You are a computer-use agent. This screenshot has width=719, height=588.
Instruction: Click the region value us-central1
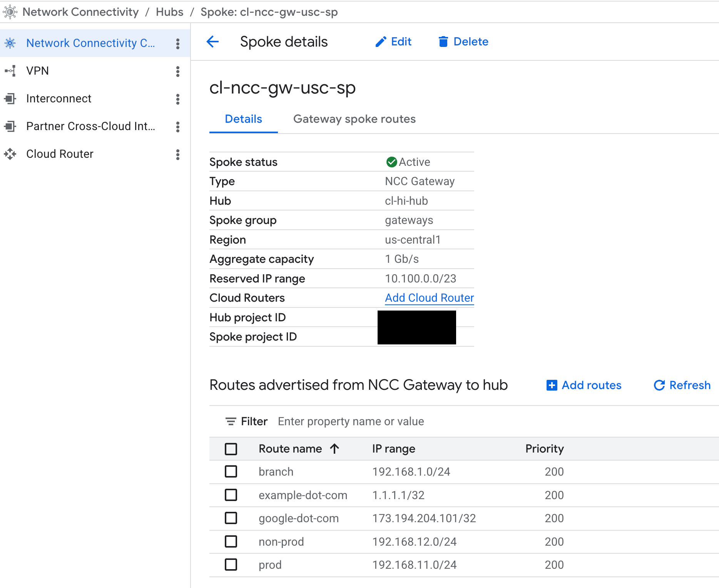(x=413, y=240)
